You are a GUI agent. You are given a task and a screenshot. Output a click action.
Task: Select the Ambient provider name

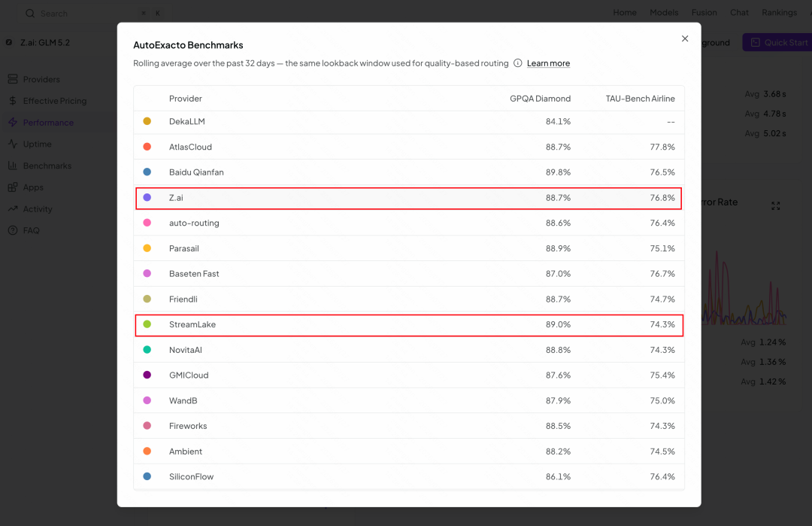tap(186, 452)
